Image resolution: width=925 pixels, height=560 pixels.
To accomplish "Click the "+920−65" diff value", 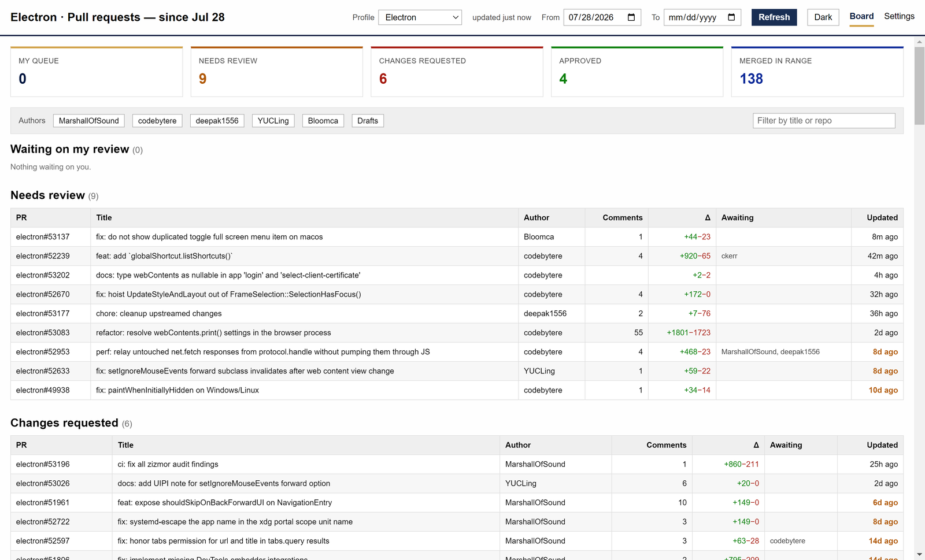I will pyautogui.click(x=695, y=256).
